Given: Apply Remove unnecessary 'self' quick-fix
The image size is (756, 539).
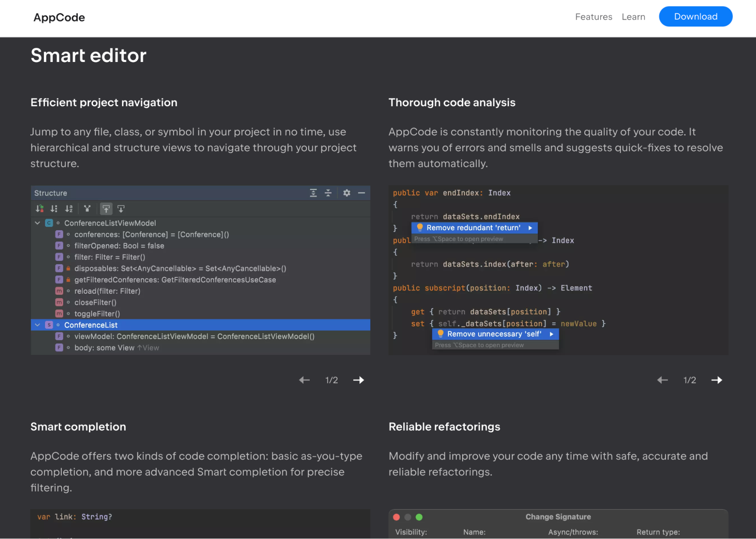Looking at the screenshot, I should [x=495, y=334].
